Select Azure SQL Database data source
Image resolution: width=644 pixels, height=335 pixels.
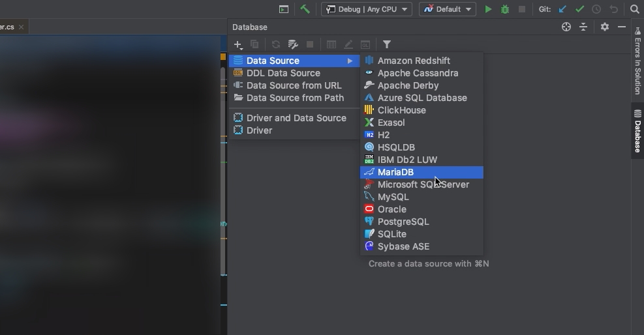pyautogui.click(x=422, y=98)
